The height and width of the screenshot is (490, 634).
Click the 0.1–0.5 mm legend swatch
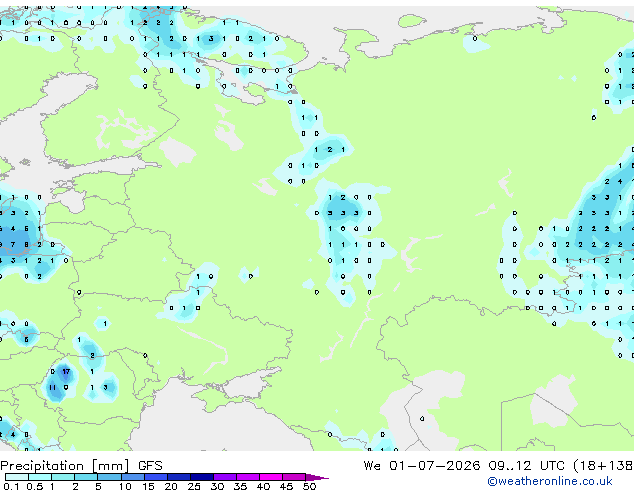click(x=17, y=477)
